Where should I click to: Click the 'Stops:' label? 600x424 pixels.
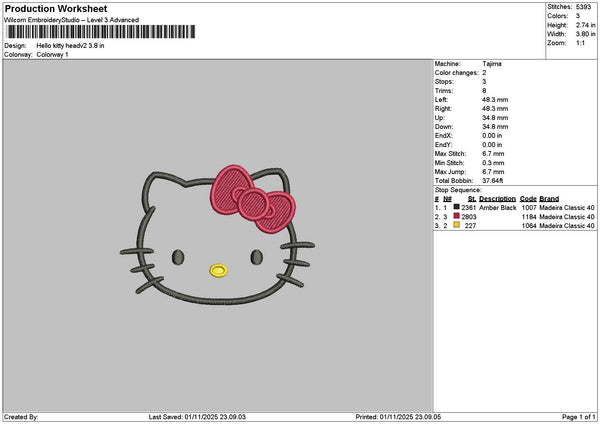pos(444,82)
